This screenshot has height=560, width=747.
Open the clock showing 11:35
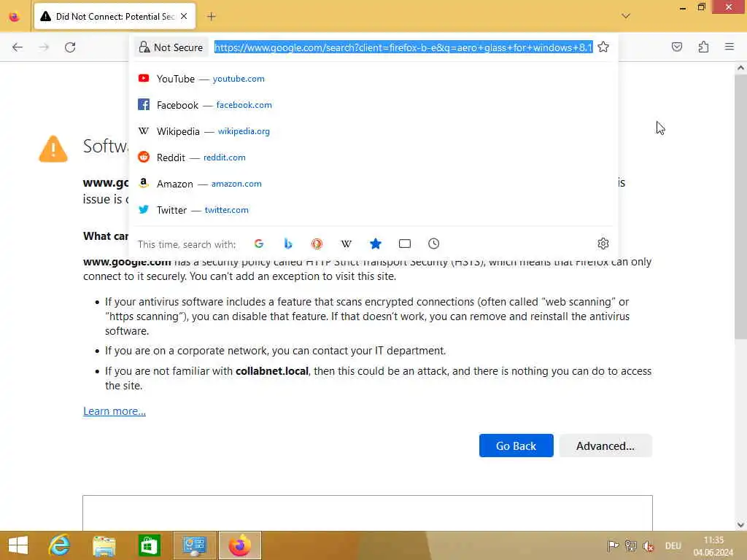pos(713,546)
